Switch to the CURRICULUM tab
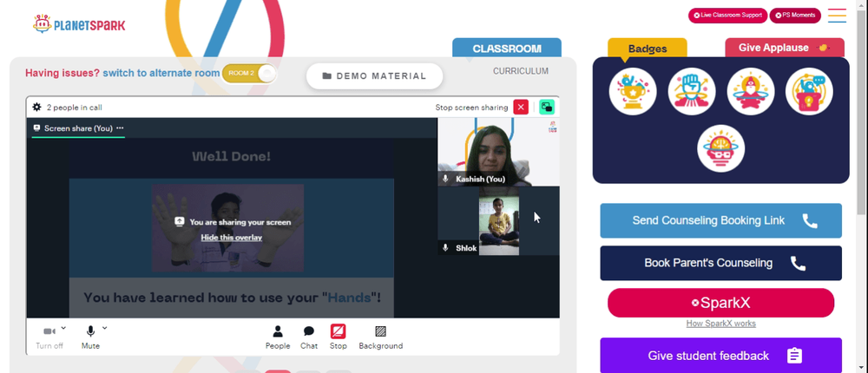This screenshot has height=373, width=868. tap(521, 71)
